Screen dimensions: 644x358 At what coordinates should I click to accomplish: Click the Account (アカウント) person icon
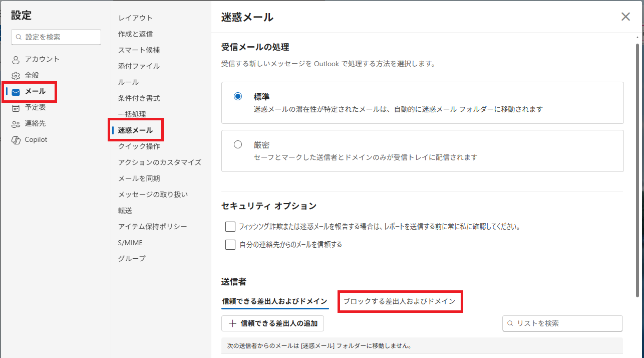[16, 60]
